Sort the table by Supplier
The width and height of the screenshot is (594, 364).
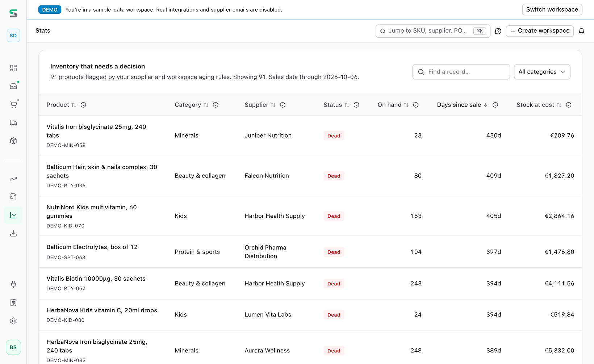(x=260, y=105)
